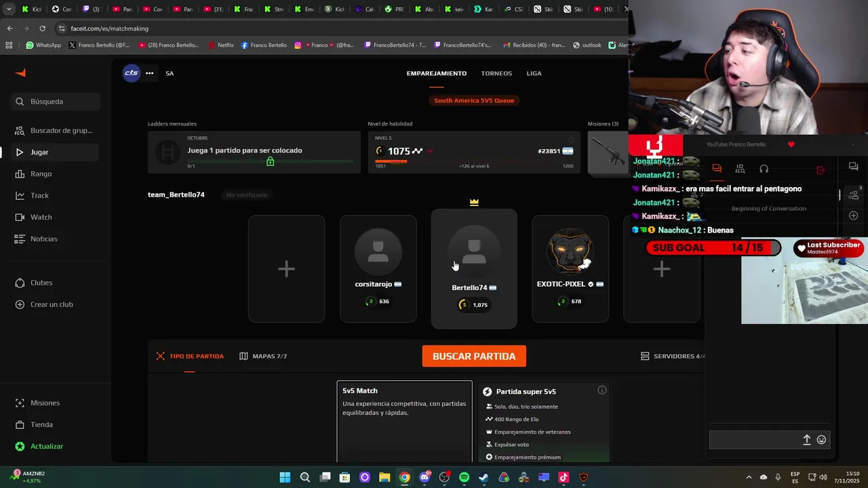Screen dimensions: 868x488
Task: Switch to the LIGA tab
Action: coord(534,73)
